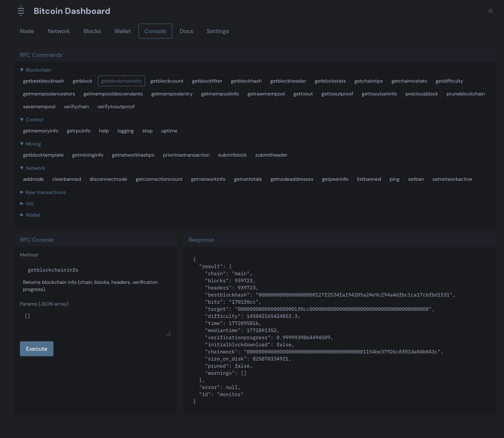The width and height of the screenshot is (504, 438).
Task: Click the Method input field
Action: pyautogui.click(x=95, y=270)
